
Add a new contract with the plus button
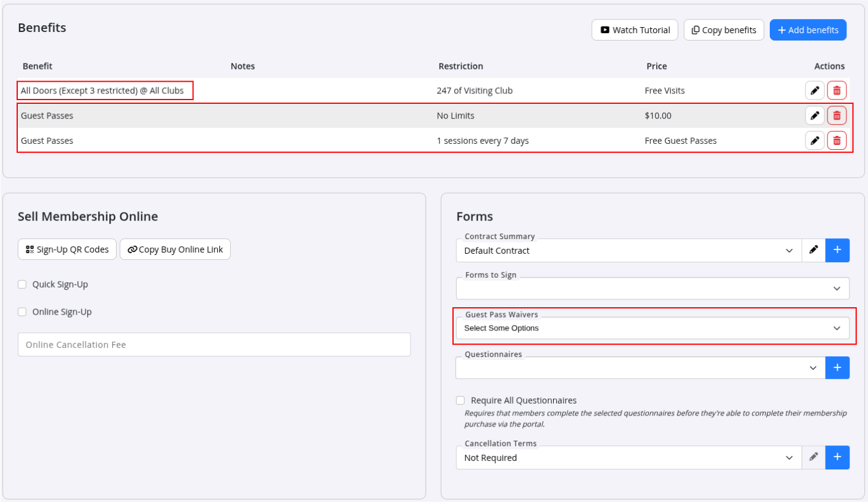pos(837,250)
